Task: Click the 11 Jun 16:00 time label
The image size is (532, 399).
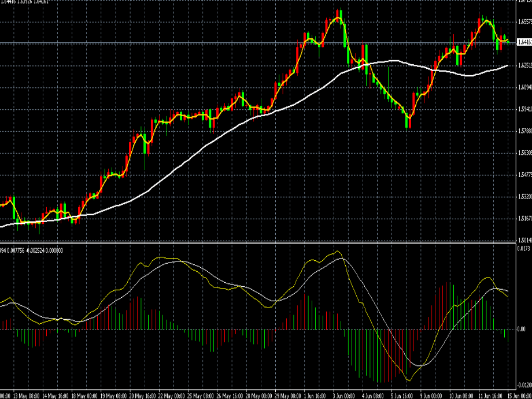Action: click(x=490, y=396)
